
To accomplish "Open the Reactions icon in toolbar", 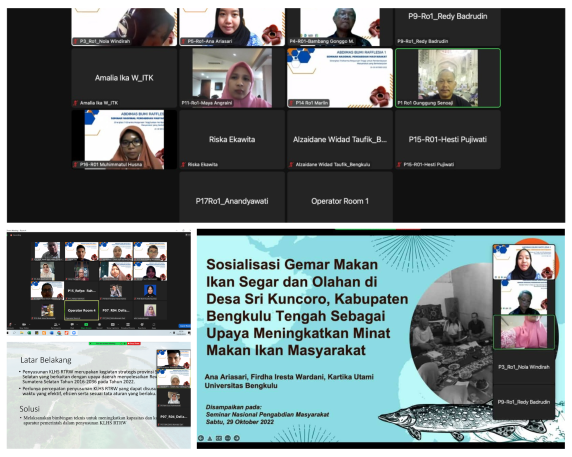I will tap(142, 325).
